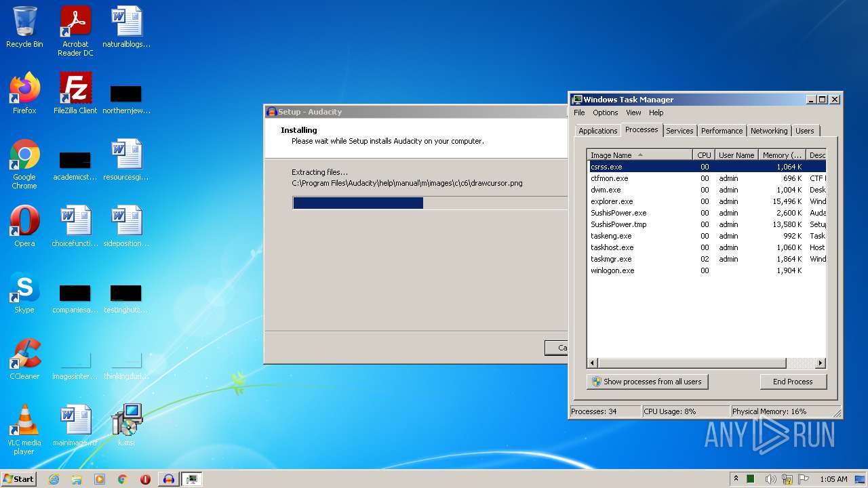
Task: Select taskmgr.exe process row
Action: (707, 259)
